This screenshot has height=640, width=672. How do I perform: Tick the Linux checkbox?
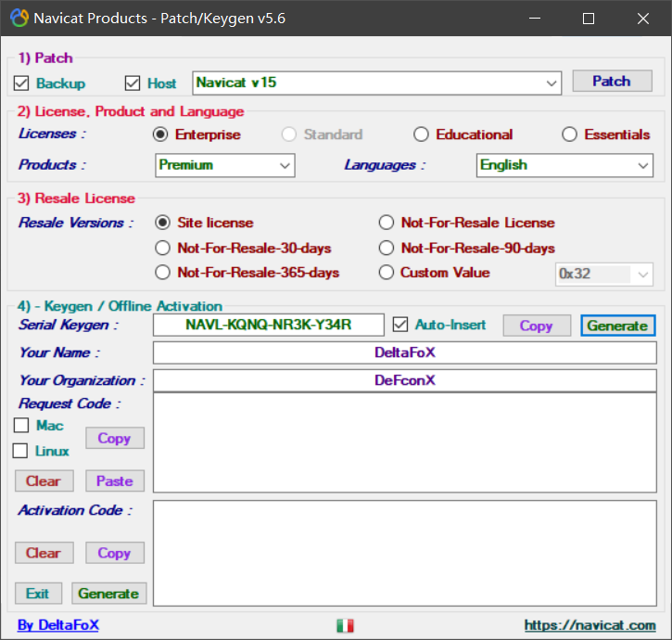[x=21, y=451]
